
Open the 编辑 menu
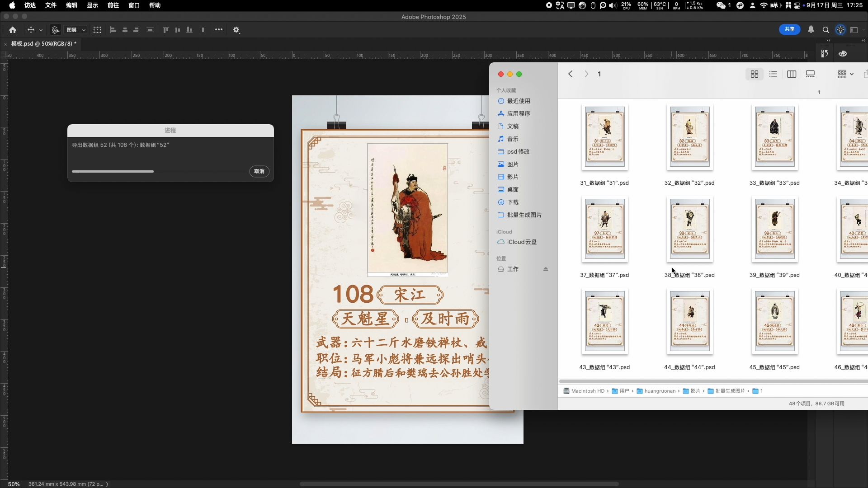coord(71,5)
